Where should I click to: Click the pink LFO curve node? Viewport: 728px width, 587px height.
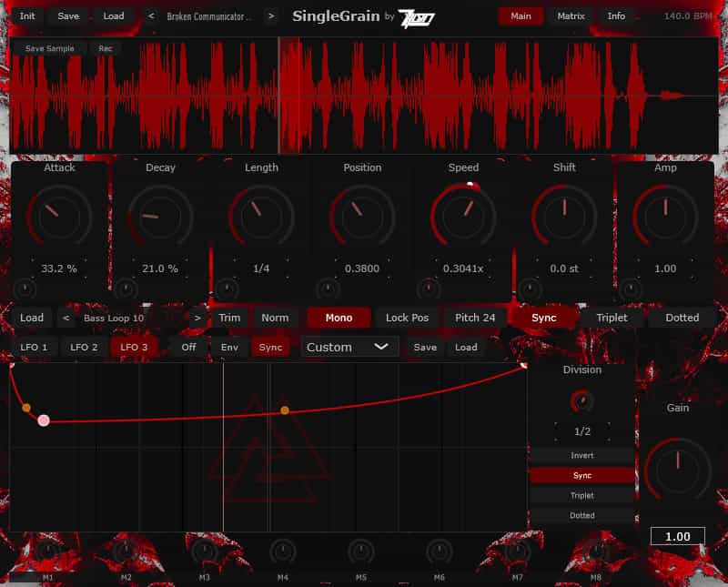[x=44, y=420]
